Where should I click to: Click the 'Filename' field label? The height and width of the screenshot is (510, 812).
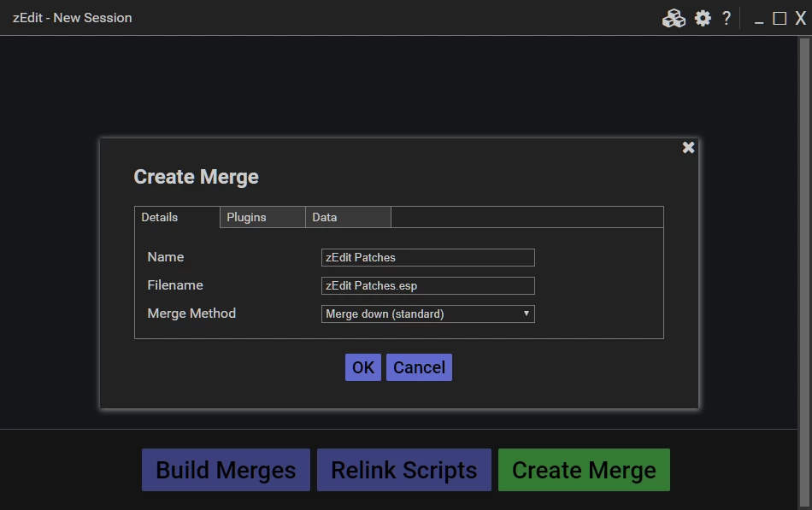[x=175, y=285]
